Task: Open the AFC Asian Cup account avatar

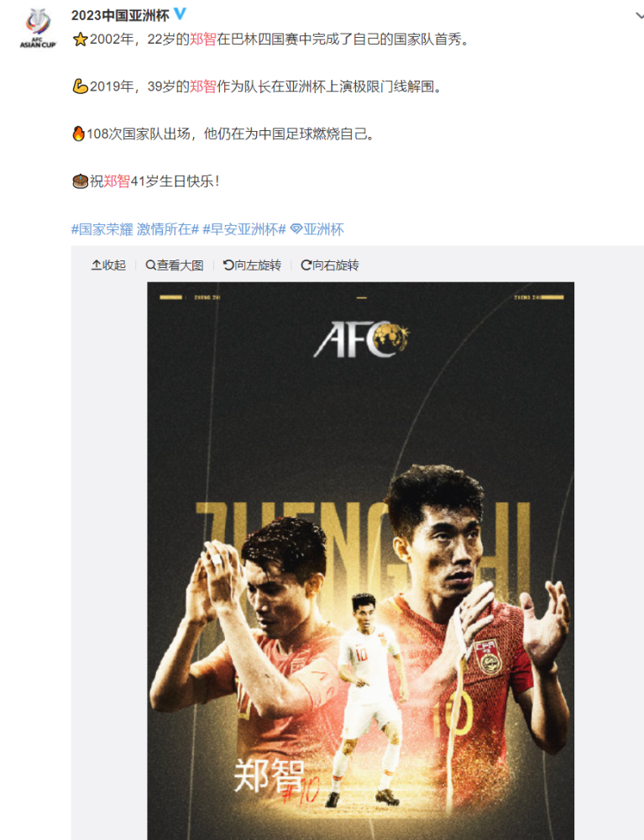Action: (38, 29)
